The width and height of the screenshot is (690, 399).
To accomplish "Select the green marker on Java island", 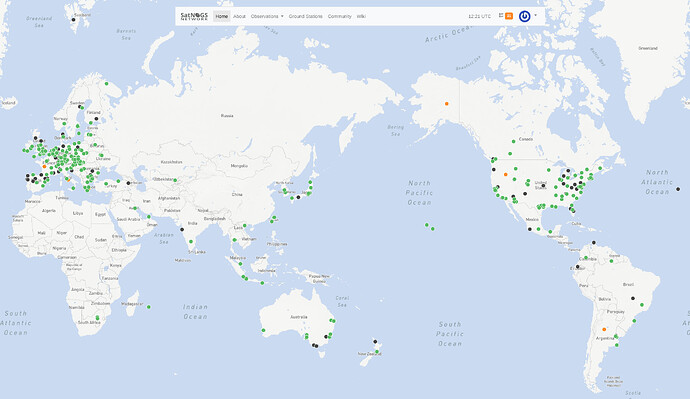I will click(263, 283).
